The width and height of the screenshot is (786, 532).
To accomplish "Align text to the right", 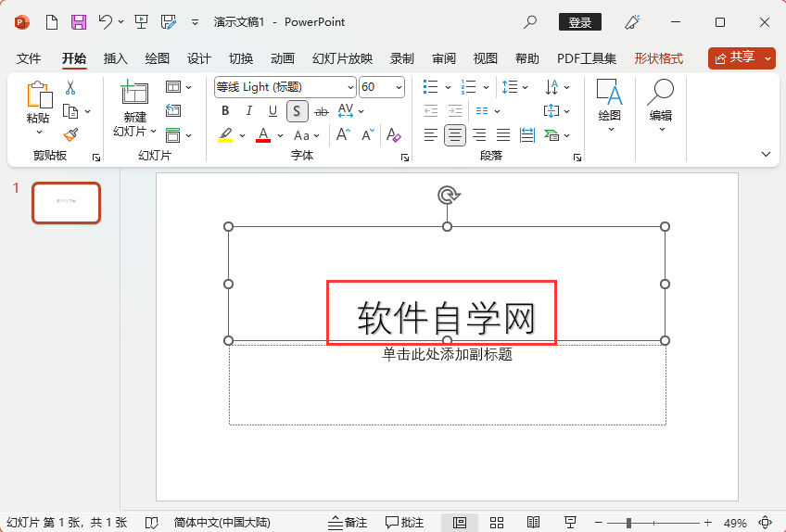I will [479, 135].
